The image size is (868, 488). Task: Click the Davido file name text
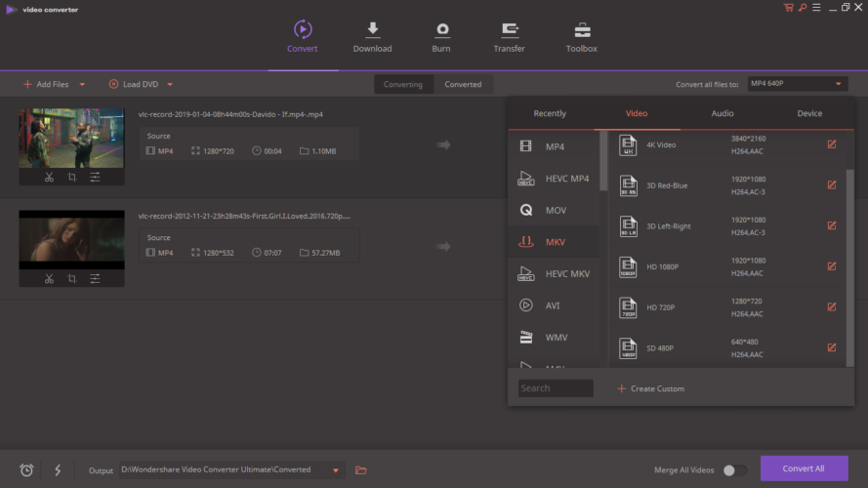tap(230, 114)
